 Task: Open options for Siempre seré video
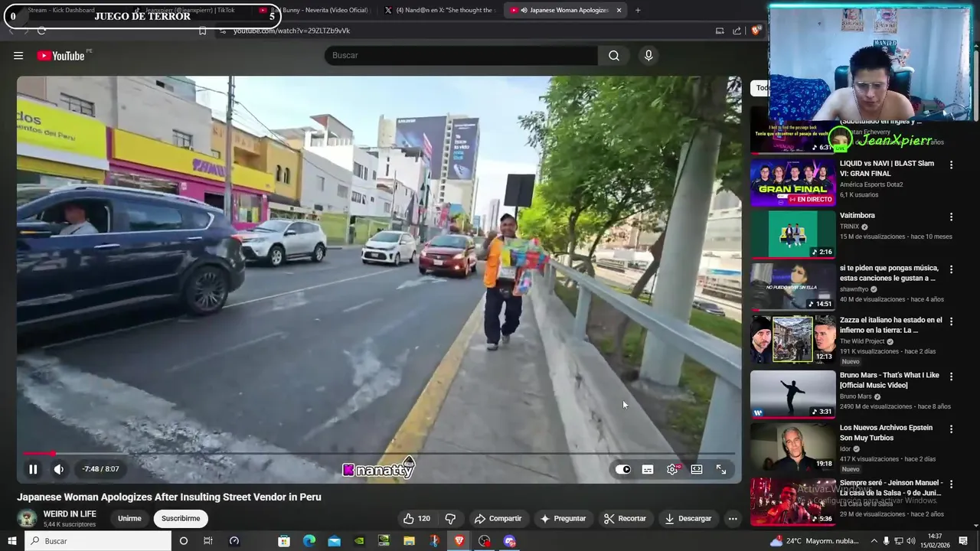pyautogui.click(x=952, y=484)
